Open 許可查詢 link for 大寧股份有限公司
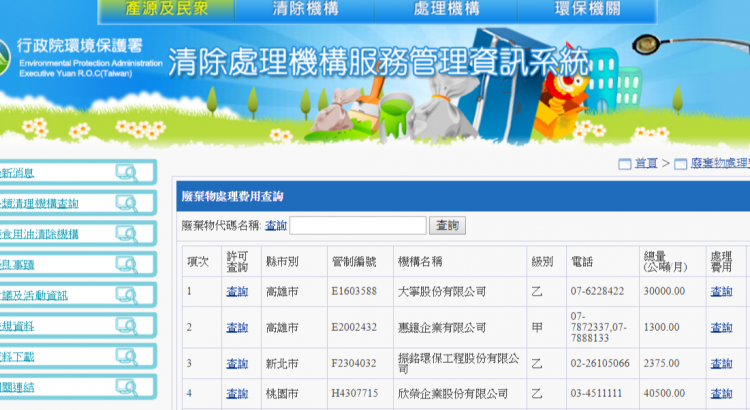 pos(237,291)
